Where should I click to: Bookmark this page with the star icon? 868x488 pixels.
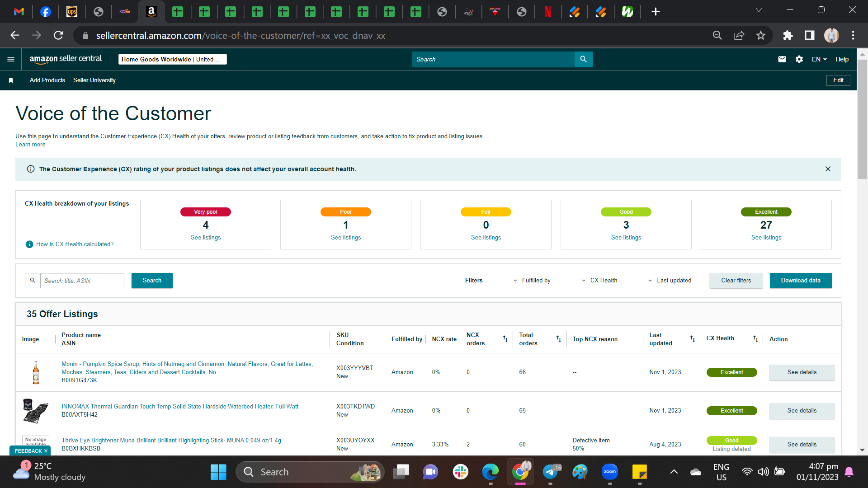[761, 35]
